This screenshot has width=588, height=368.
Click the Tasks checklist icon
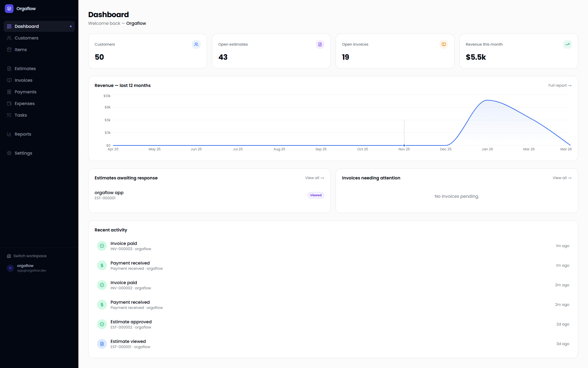(x=9, y=115)
